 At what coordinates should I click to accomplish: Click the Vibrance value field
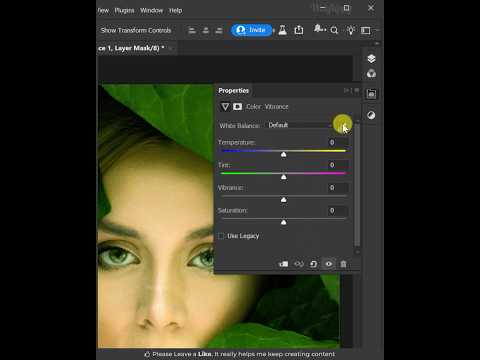tap(338, 188)
